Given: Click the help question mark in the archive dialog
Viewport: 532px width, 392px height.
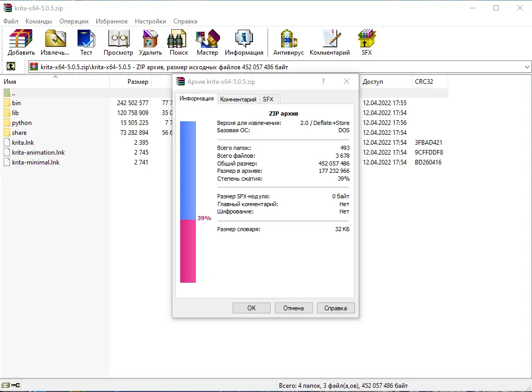Looking at the screenshot, I should [323, 81].
